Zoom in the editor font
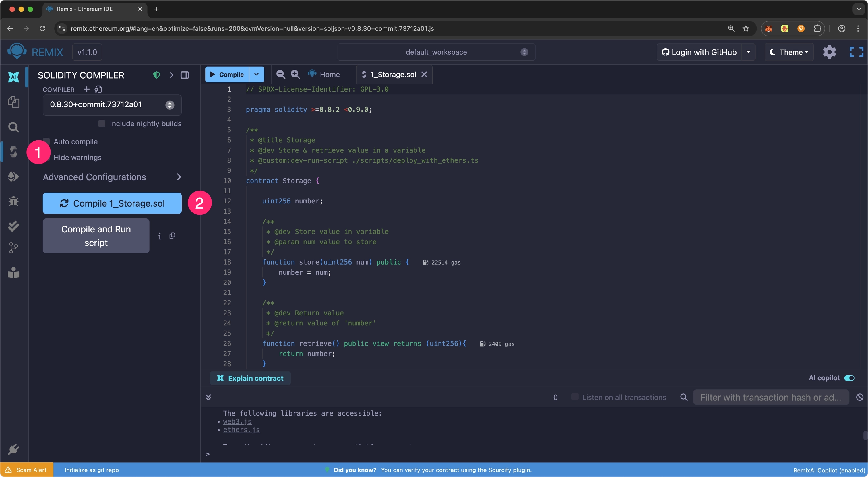The width and height of the screenshot is (868, 477). pos(295,74)
